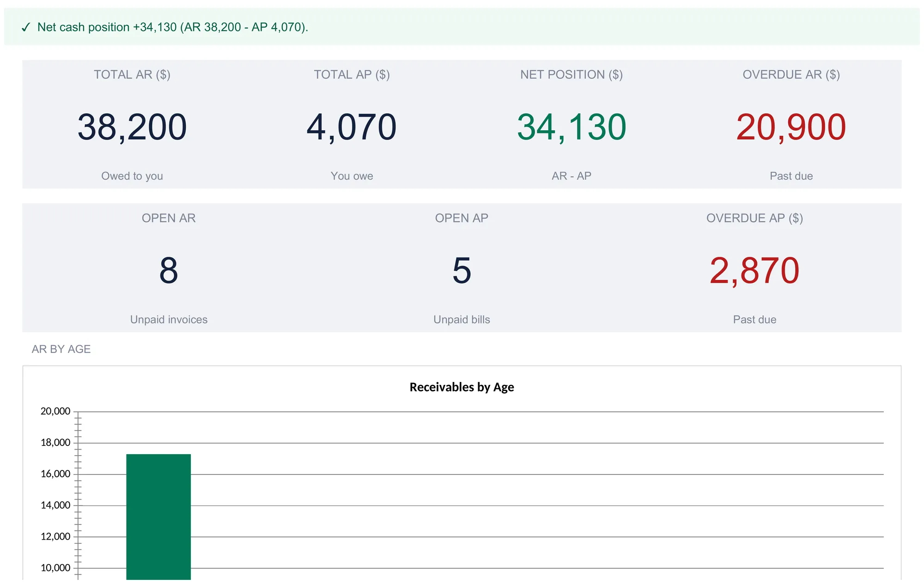Viewport: 924px width, 584px height.
Task: Click the 14,000 y-axis label
Action: click(55, 505)
